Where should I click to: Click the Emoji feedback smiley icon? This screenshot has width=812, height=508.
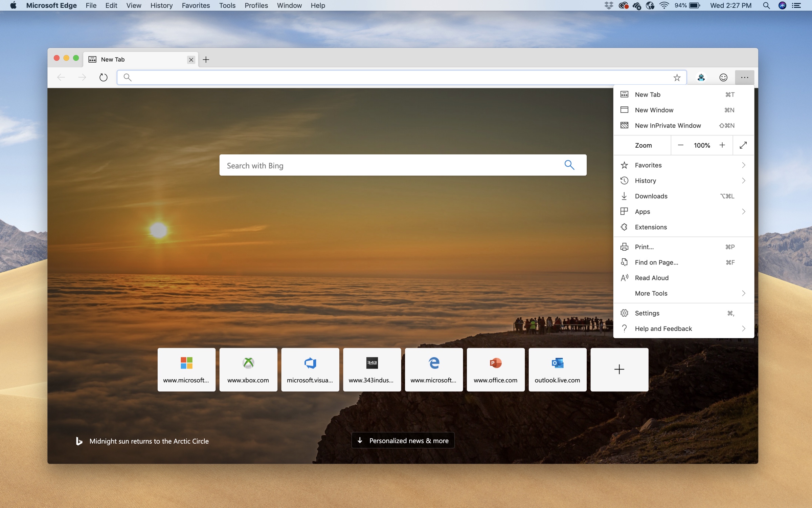(723, 77)
